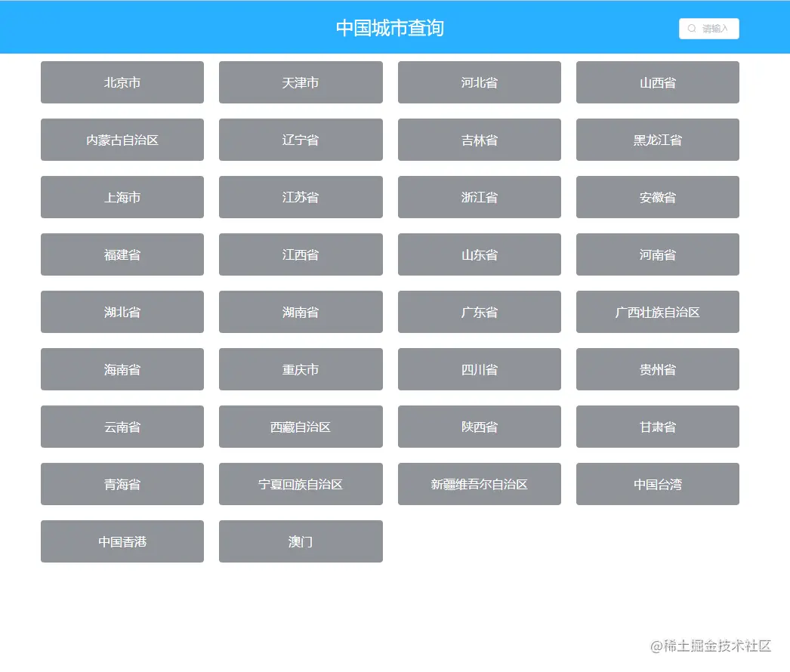
Task: Open the 天津市 entry
Action: pyautogui.click(x=301, y=82)
